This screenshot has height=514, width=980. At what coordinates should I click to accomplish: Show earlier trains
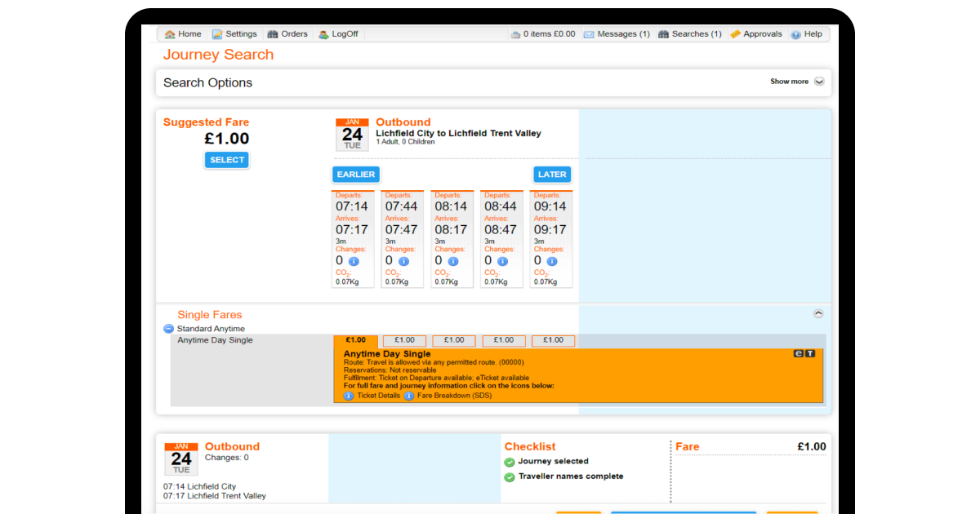coord(356,175)
